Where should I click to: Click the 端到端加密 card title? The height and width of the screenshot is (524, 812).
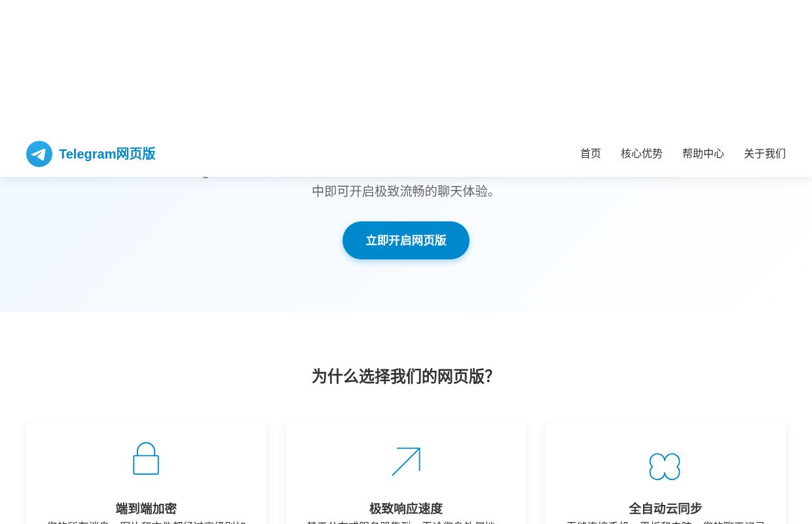146,508
